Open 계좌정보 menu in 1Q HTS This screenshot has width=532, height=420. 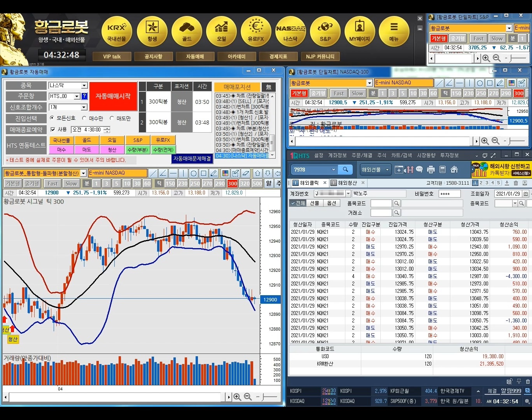pos(337,155)
